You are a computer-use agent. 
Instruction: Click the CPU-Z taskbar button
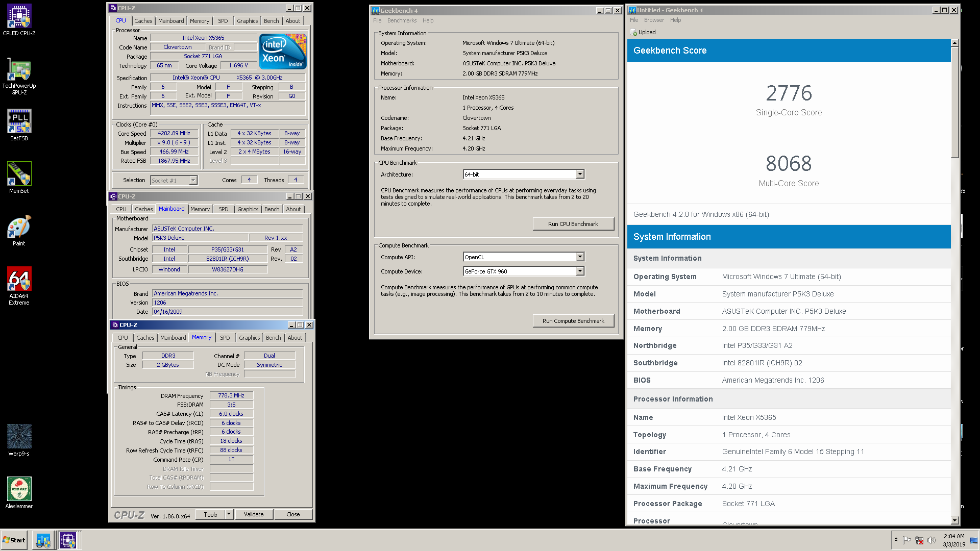[x=68, y=540]
